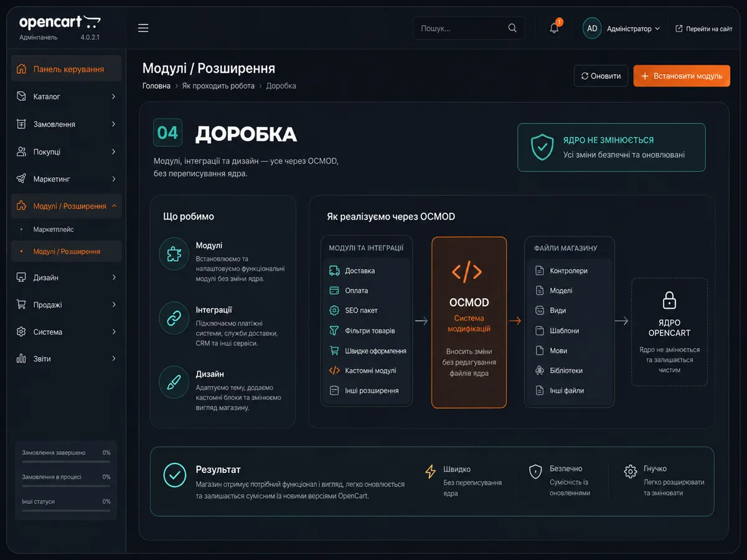Image resolution: width=747 pixels, height=560 pixels.
Task: Expand the Покупці sidebar menu
Action: [66, 151]
